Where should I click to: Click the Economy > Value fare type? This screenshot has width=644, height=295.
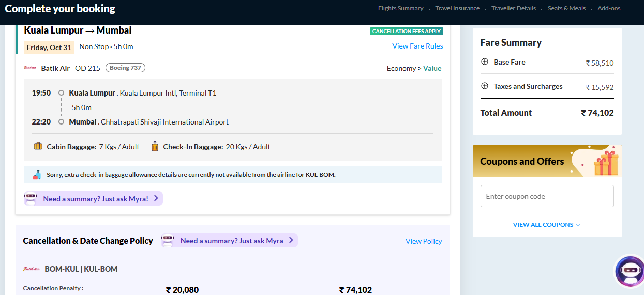[414, 68]
